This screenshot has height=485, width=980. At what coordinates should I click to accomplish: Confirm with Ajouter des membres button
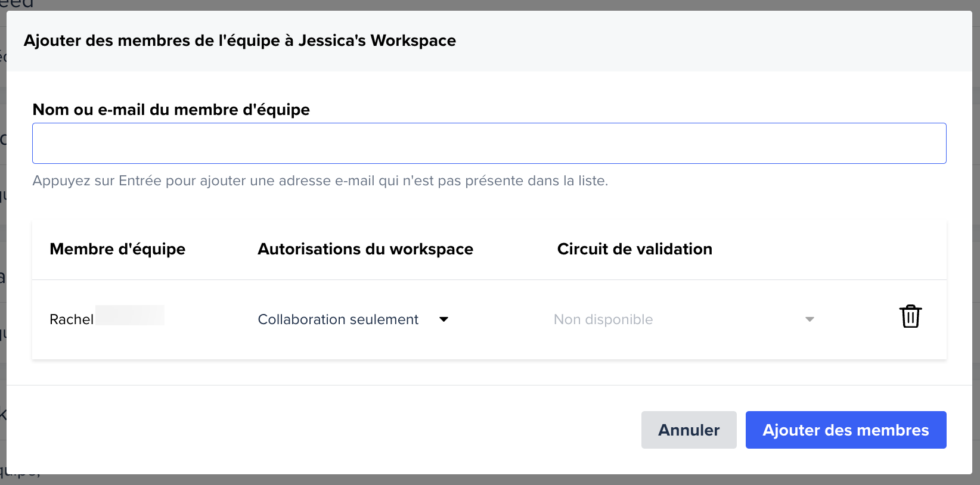click(845, 430)
